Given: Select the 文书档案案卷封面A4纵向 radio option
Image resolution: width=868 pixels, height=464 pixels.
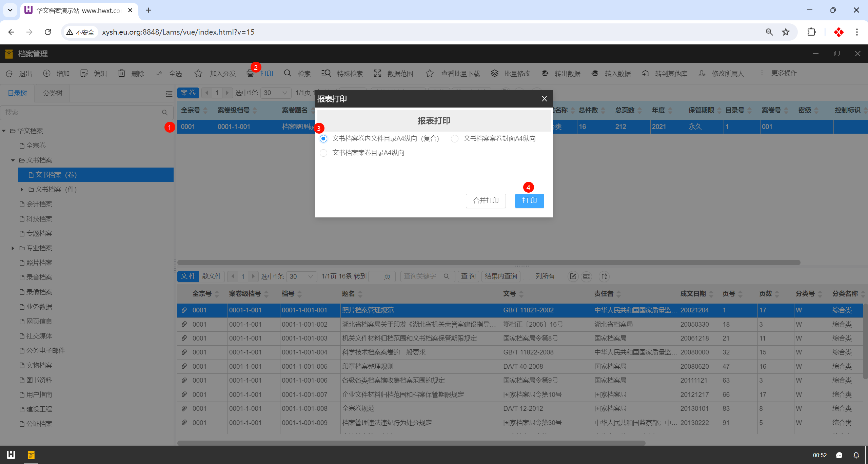Looking at the screenshot, I should click(x=455, y=139).
